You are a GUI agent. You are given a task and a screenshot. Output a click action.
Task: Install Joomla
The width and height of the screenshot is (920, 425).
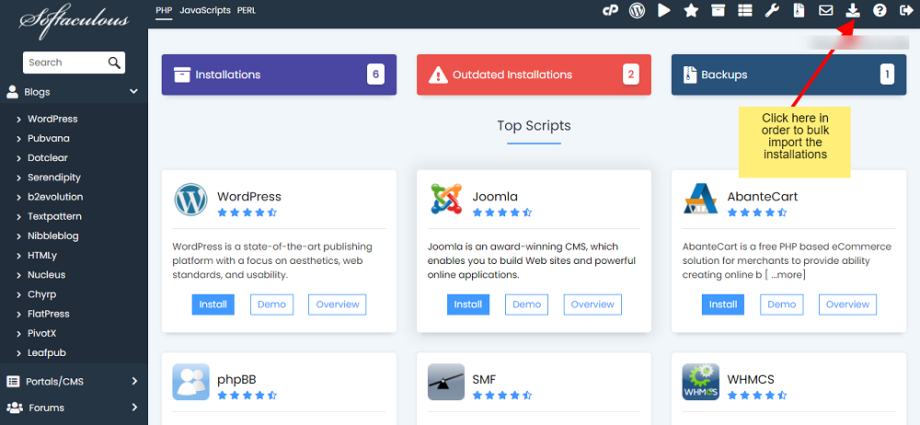468,305
